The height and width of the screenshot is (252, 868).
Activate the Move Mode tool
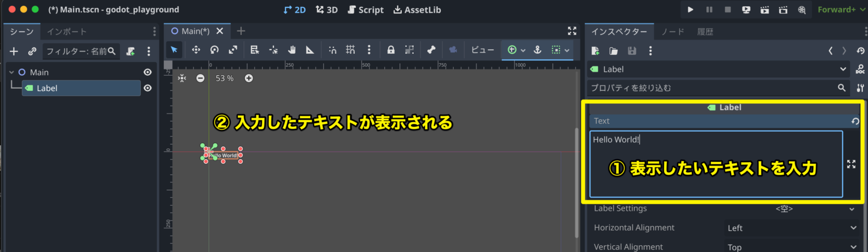tap(196, 50)
